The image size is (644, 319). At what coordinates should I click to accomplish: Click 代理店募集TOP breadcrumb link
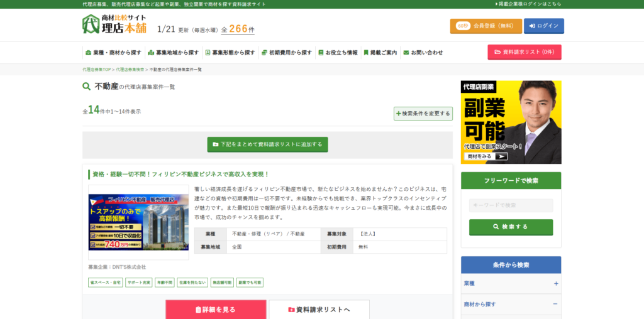click(96, 69)
